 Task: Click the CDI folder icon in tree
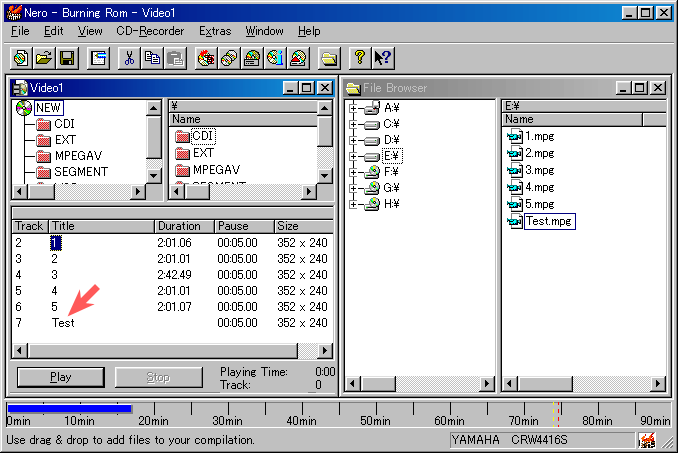click(x=43, y=124)
